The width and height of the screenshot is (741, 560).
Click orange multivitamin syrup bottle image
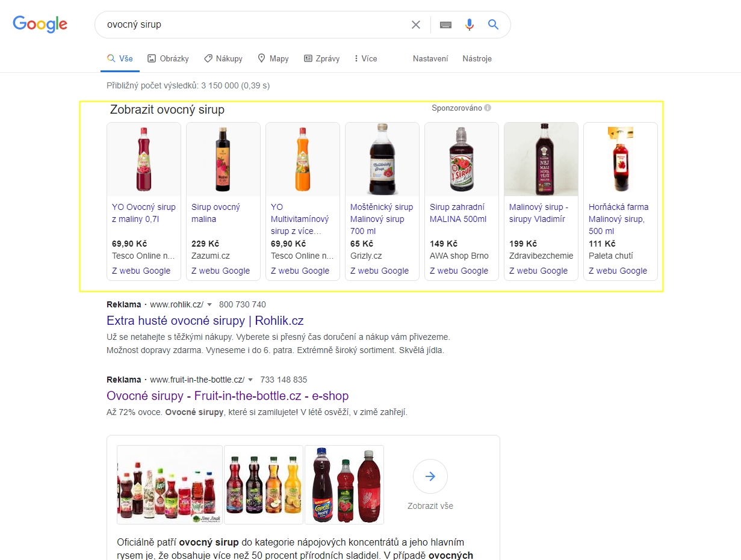[303, 159]
